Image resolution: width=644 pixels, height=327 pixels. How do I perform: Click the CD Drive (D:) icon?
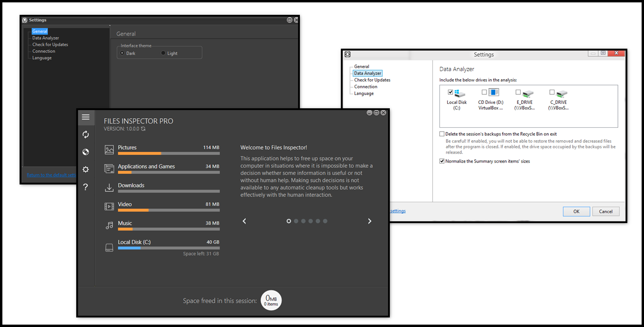(494, 92)
